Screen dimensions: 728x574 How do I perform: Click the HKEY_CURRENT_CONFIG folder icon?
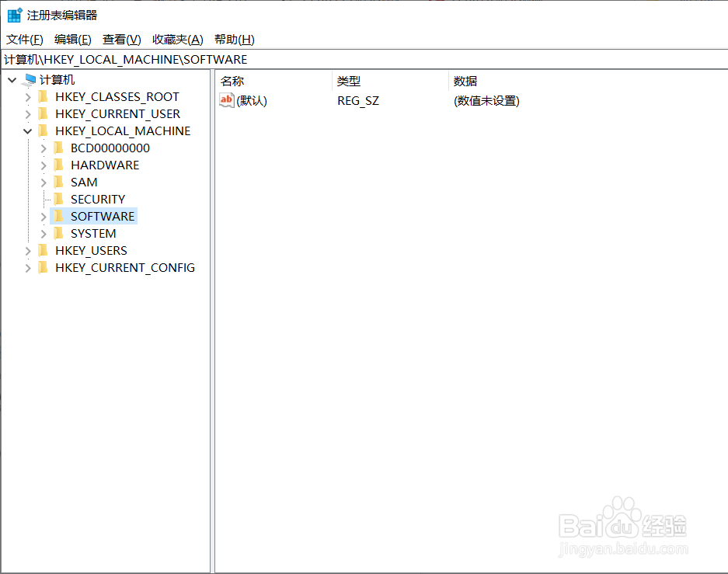click(43, 268)
